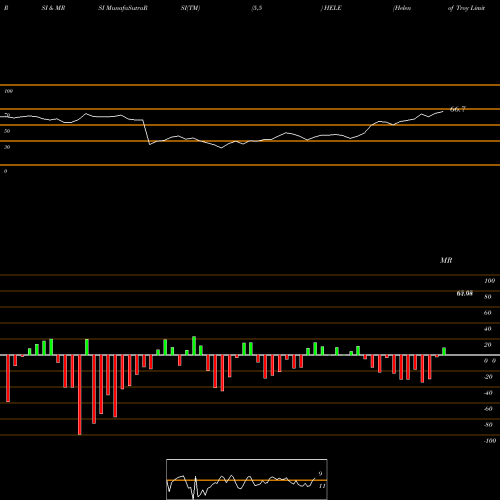Click the RSI axis label 70
The width and height of the screenshot is (500, 500).
coord(7,115)
